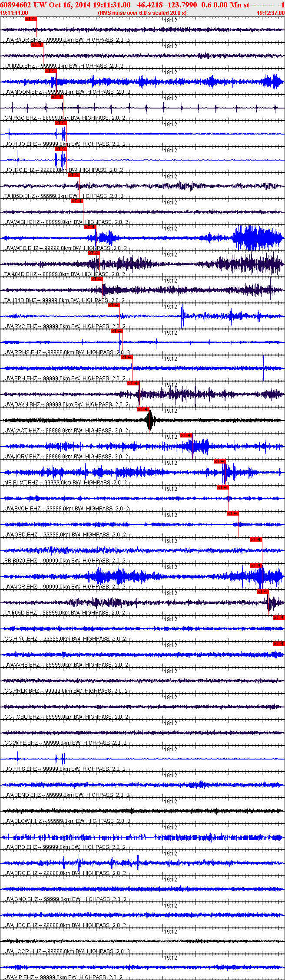
Task: Select the pick marker on the CC.HIYU trace
Action: pyautogui.click(x=279, y=618)
